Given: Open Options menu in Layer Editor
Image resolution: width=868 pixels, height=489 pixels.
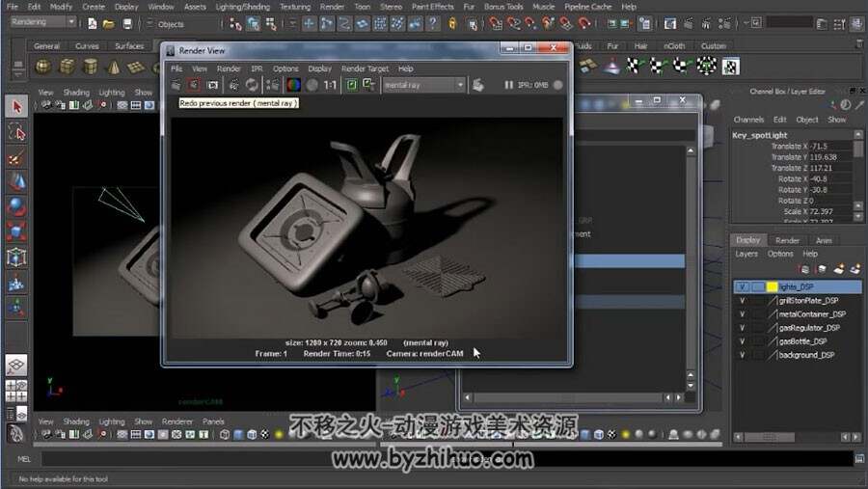Looking at the screenshot, I should pos(780,254).
